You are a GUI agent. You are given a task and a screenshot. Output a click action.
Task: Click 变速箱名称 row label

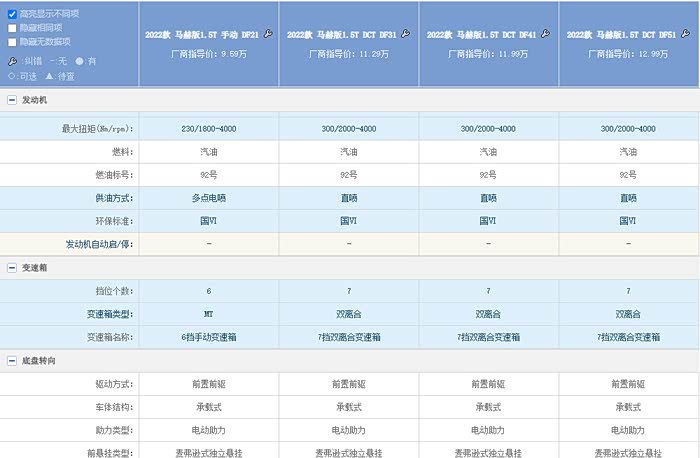(110, 337)
